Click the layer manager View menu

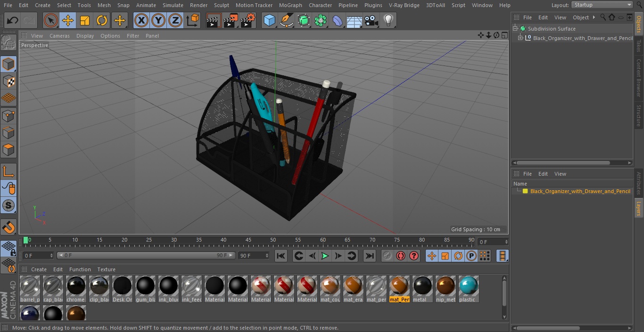[x=560, y=174]
